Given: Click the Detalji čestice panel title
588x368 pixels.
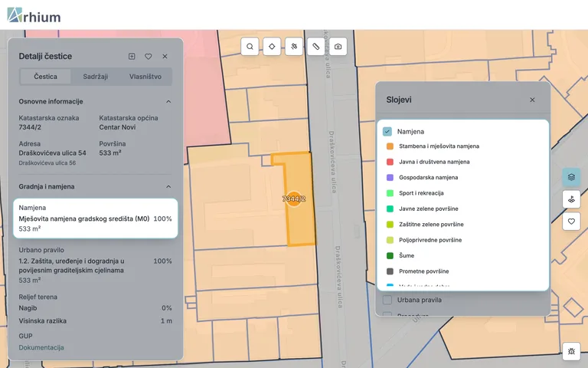Looking at the screenshot, I should pyautogui.click(x=45, y=56).
